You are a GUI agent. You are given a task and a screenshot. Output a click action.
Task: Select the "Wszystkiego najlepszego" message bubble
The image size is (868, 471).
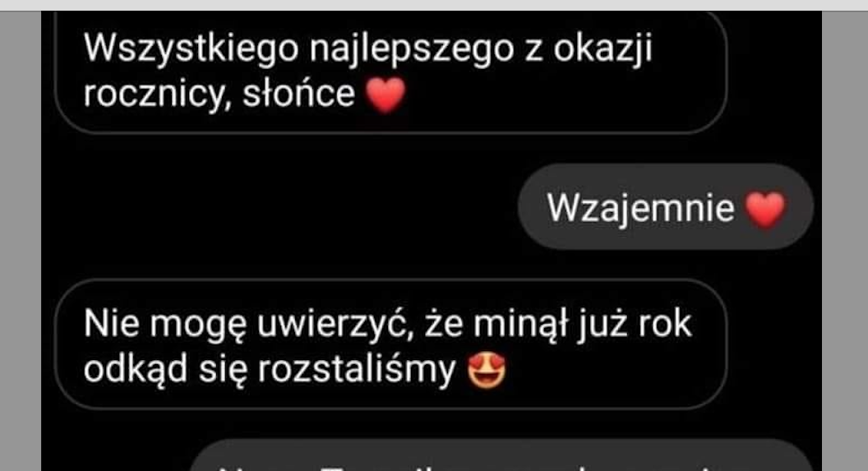point(390,72)
